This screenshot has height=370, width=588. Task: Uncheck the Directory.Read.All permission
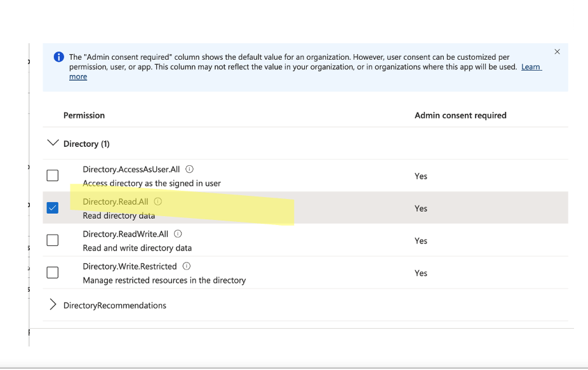tap(53, 208)
